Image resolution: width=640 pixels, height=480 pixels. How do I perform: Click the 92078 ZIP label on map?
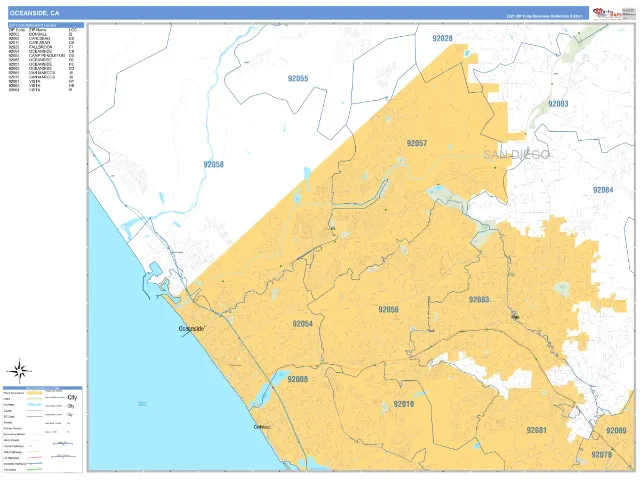point(601,454)
